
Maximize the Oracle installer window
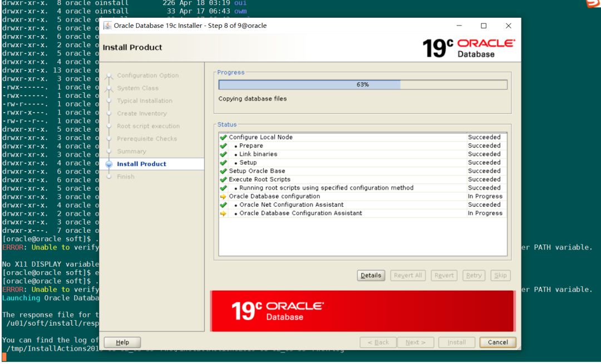pos(484,26)
